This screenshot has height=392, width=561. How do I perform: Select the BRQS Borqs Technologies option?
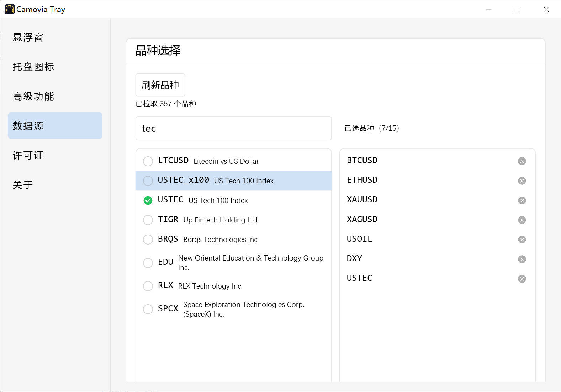[x=148, y=240]
